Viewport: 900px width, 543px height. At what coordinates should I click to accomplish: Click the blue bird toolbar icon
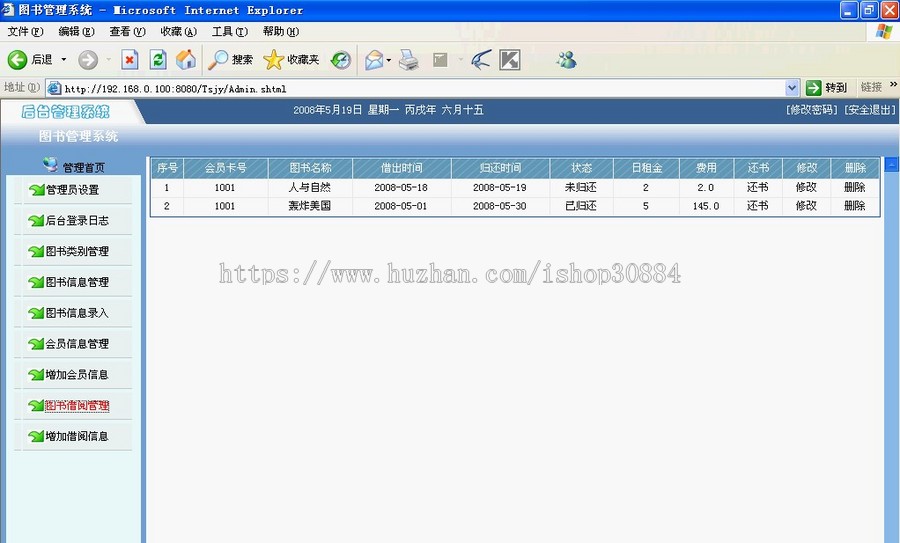point(481,60)
